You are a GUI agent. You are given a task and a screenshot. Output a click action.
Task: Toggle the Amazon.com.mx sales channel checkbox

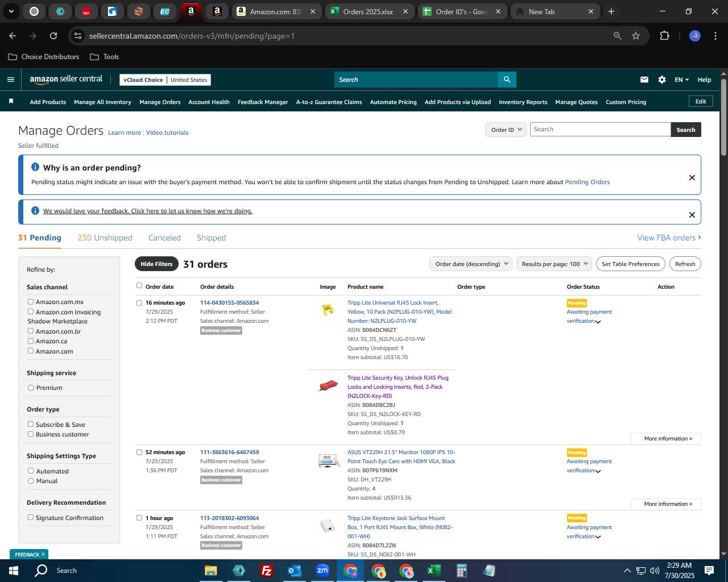click(31, 302)
